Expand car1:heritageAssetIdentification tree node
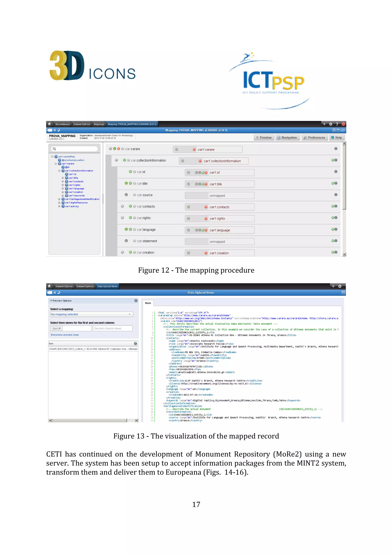The width and height of the screenshot is (392, 555). 59,199
